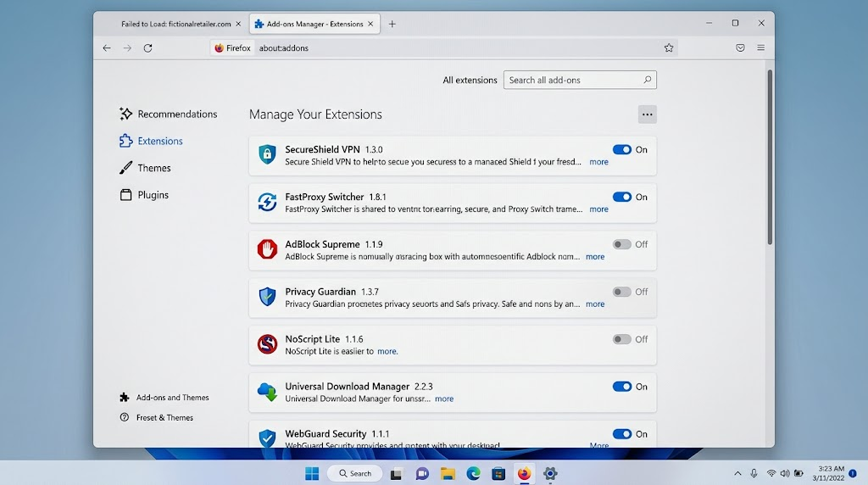Enable the AdBlock Supreme toggle
The height and width of the screenshot is (485, 868).
click(621, 244)
